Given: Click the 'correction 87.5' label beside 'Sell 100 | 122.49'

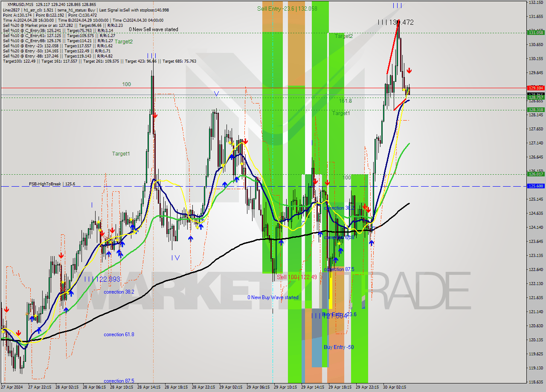Looking at the screenshot, I should pyautogui.click(x=339, y=269).
